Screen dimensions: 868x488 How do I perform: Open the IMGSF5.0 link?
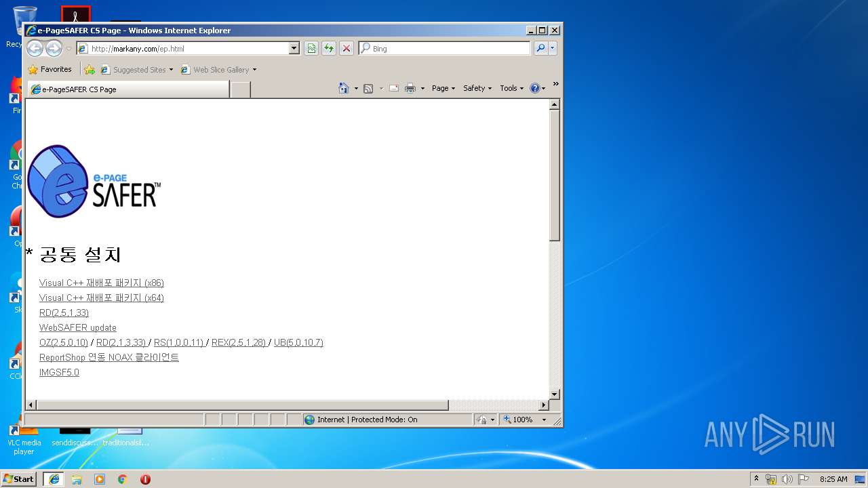[59, 372]
